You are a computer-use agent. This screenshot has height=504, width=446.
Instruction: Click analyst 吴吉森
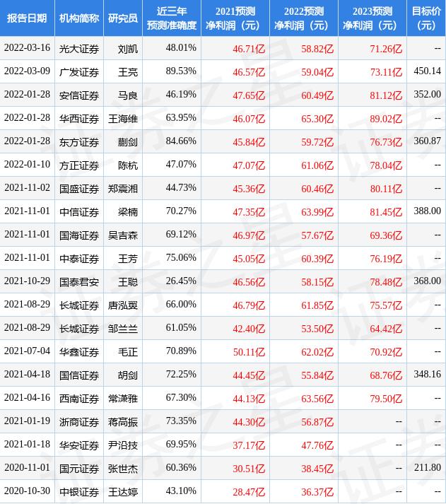click(x=123, y=235)
